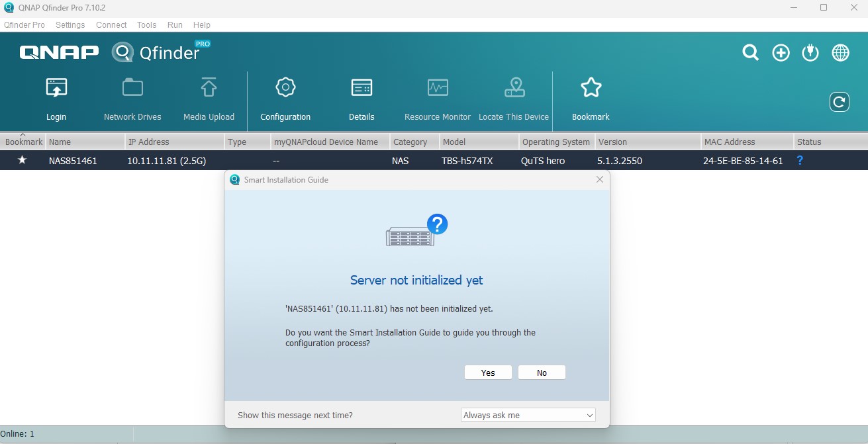Minimize the Qfinder Pro window
Screen dimensions: 868x444
click(x=794, y=8)
